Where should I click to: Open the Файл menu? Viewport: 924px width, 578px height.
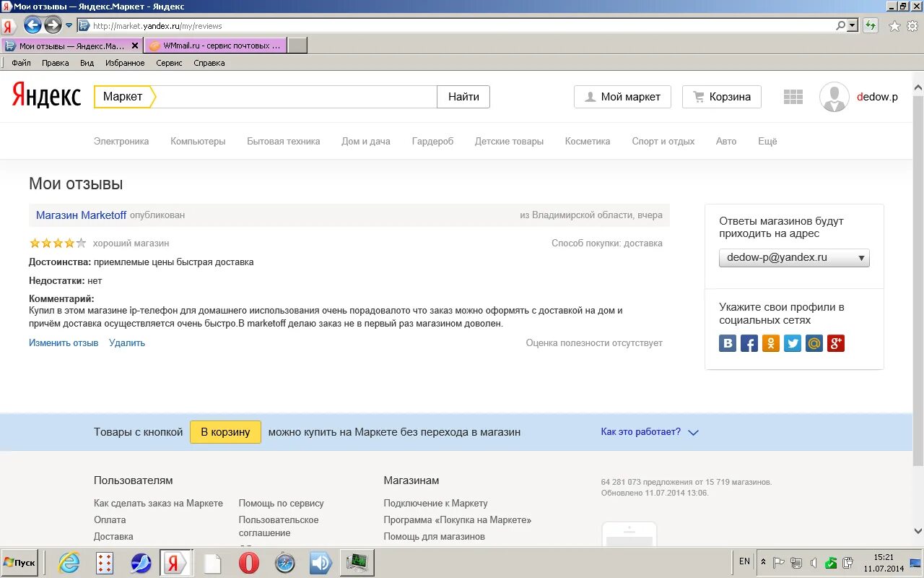tap(21, 63)
